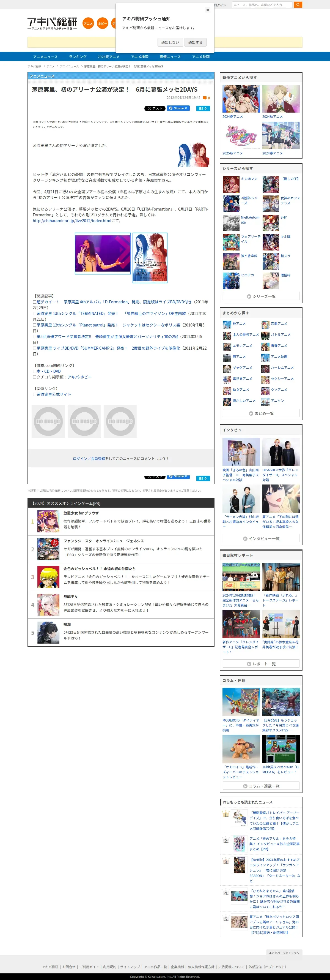This screenshot has height=980, width=330.
Task: Click the レポート一覧 button
Action: tap(261, 664)
